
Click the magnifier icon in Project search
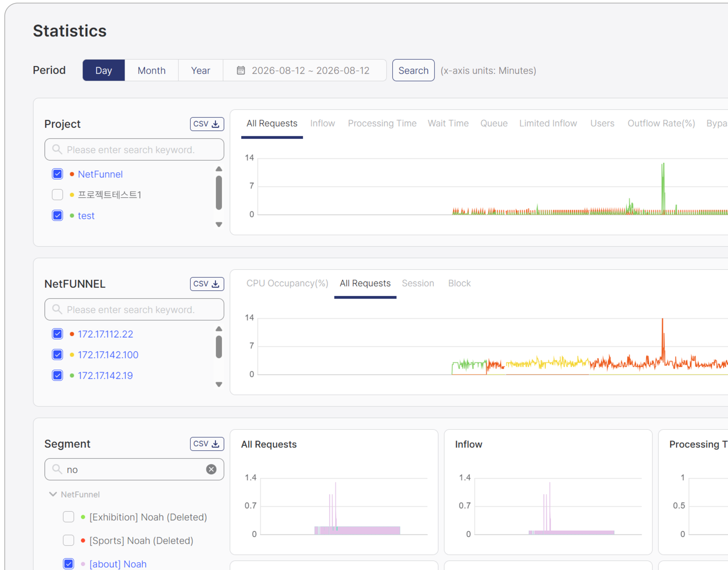click(57, 149)
